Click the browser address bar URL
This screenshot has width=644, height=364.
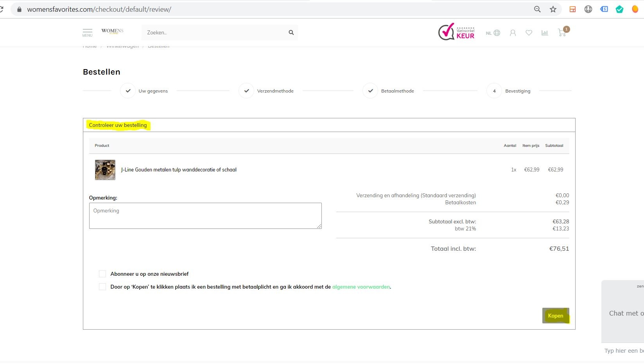point(99,9)
